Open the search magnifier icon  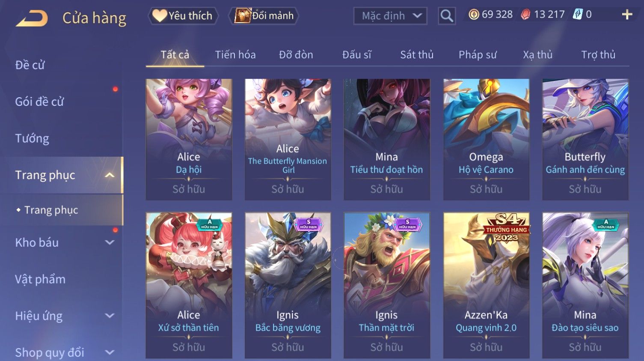447,16
